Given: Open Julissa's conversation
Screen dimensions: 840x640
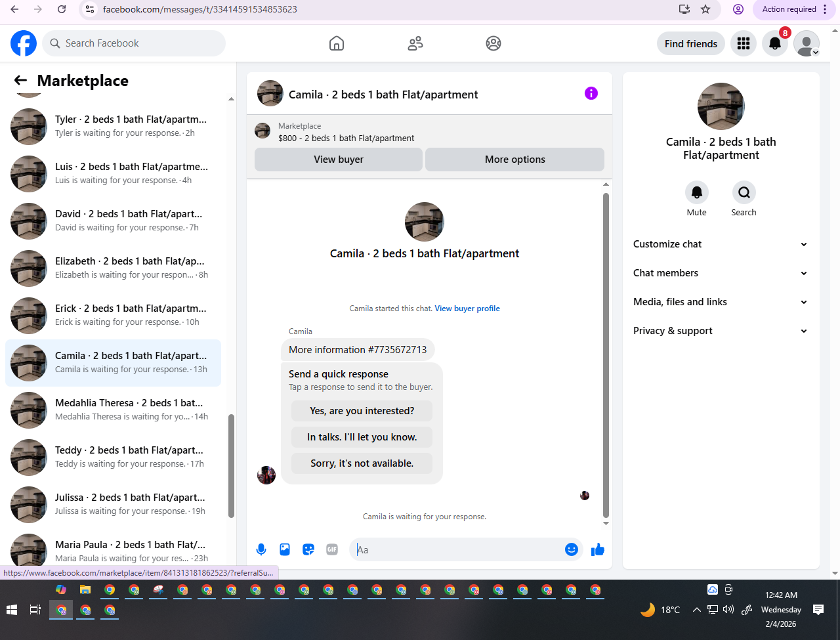Looking at the screenshot, I should click(113, 505).
